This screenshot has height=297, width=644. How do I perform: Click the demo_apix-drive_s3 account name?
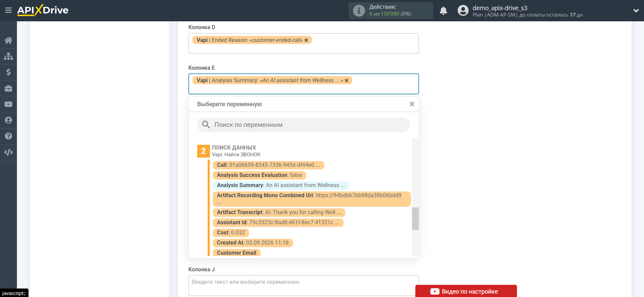point(500,8)
